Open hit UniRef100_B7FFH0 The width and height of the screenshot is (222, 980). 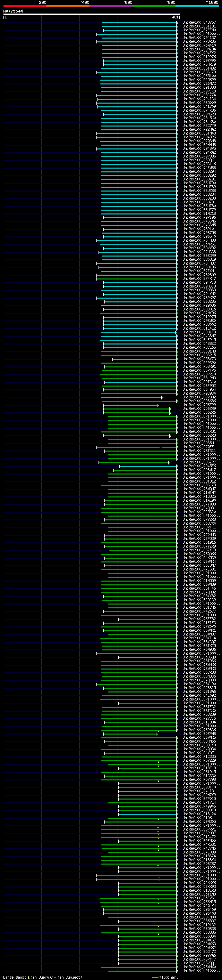[199, 30]
